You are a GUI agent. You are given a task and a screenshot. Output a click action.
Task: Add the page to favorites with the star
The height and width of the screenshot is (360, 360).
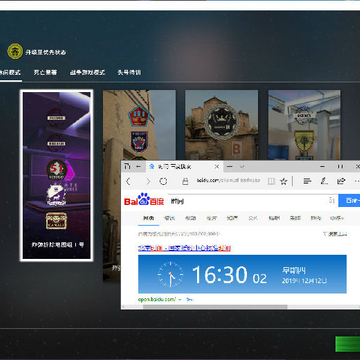coord(284,181)
